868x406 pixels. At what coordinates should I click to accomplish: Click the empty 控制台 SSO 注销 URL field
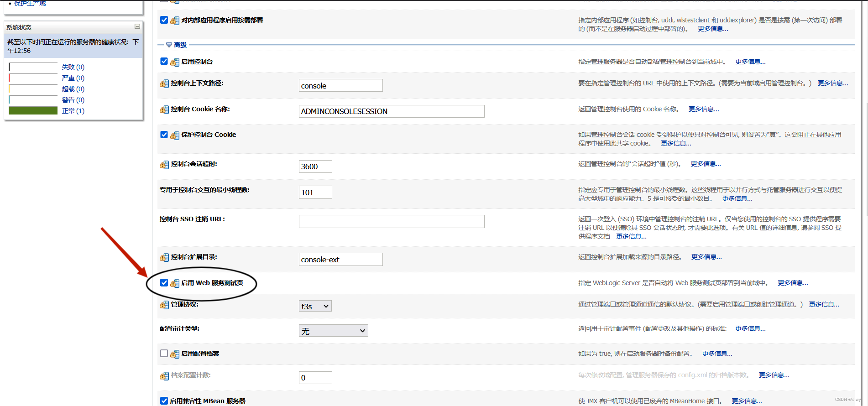coord(392,222)
